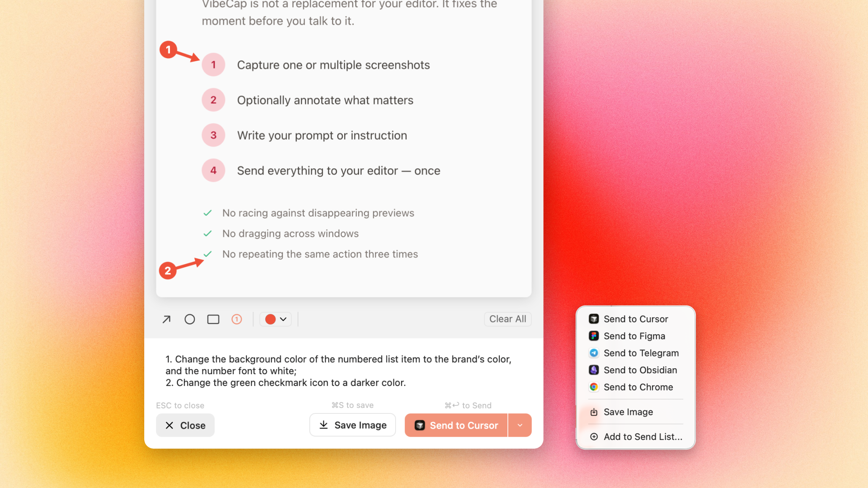
Task: Choose Send to Telegram from the menu
Action: point(641,353)
